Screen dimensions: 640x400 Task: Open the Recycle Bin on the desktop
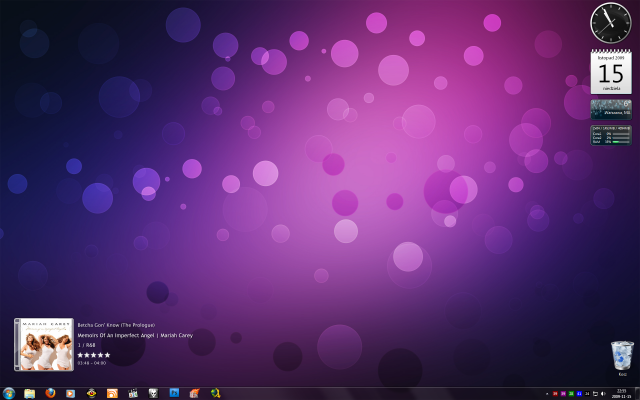tap(622, 356)
